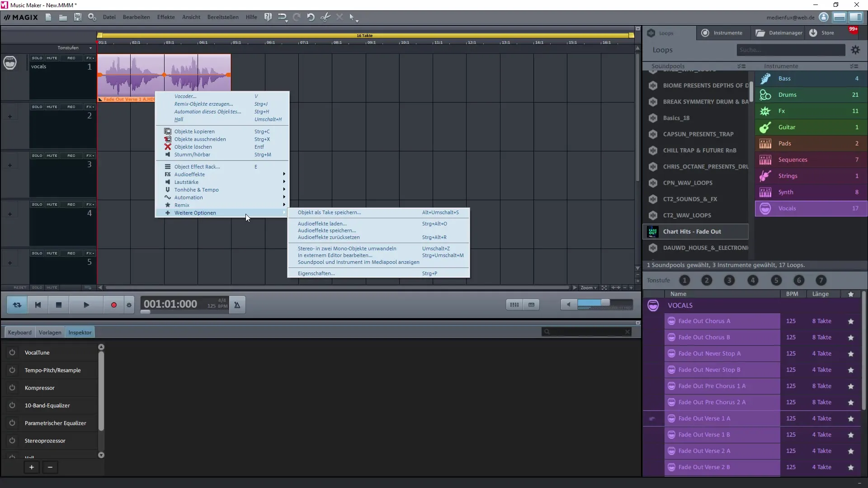Open Loops settings gear icon
The width and height of the screenshot is (868, 488).
855,50
